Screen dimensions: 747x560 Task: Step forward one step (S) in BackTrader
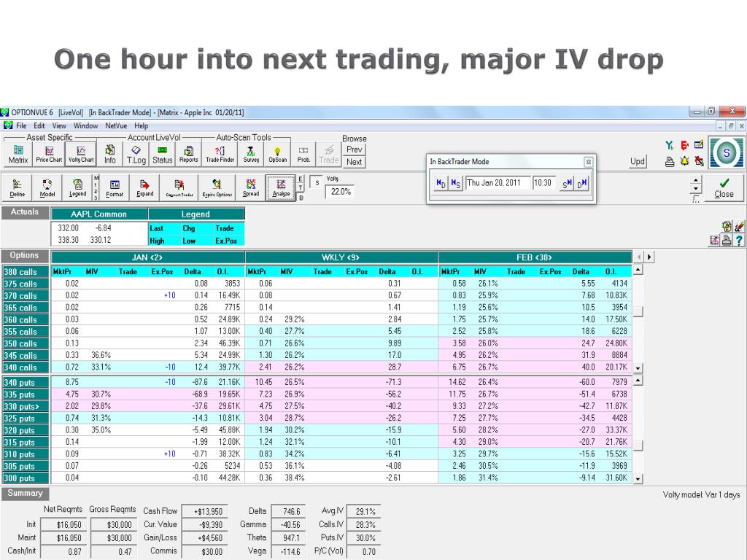[566, 183]
